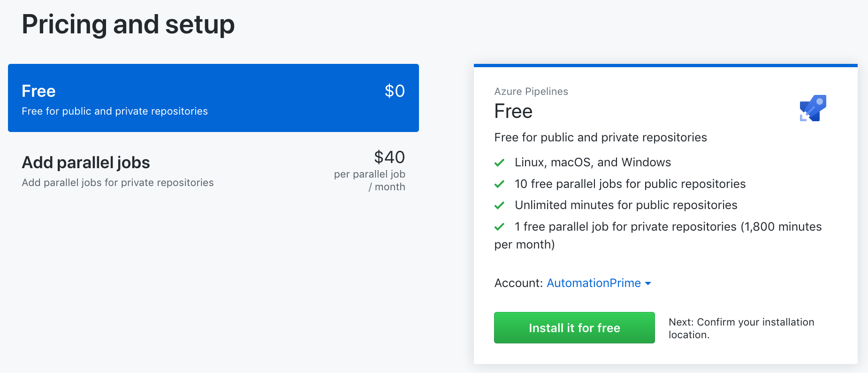This screenshot has width=868, height=373.
Task: Click the $40 parallel job price
Action: [x=389, y=157]
